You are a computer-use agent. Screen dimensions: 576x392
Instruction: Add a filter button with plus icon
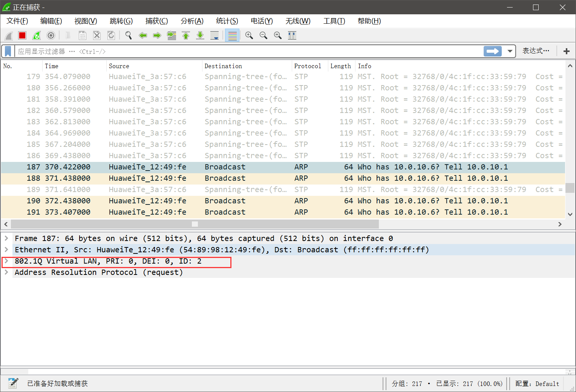point(567,51)
